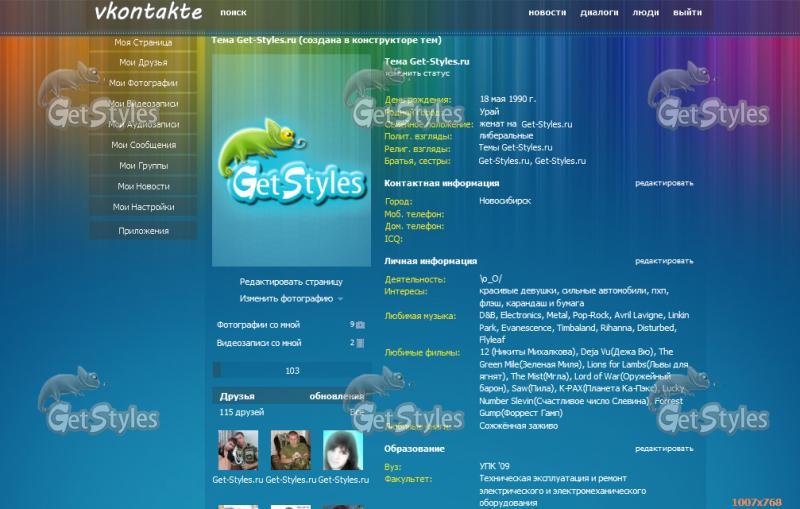The width and height of the screenshot is (800, 509).
Task: Open Мои Видеозаписи in sidebar
Action: tap(143, 104)
